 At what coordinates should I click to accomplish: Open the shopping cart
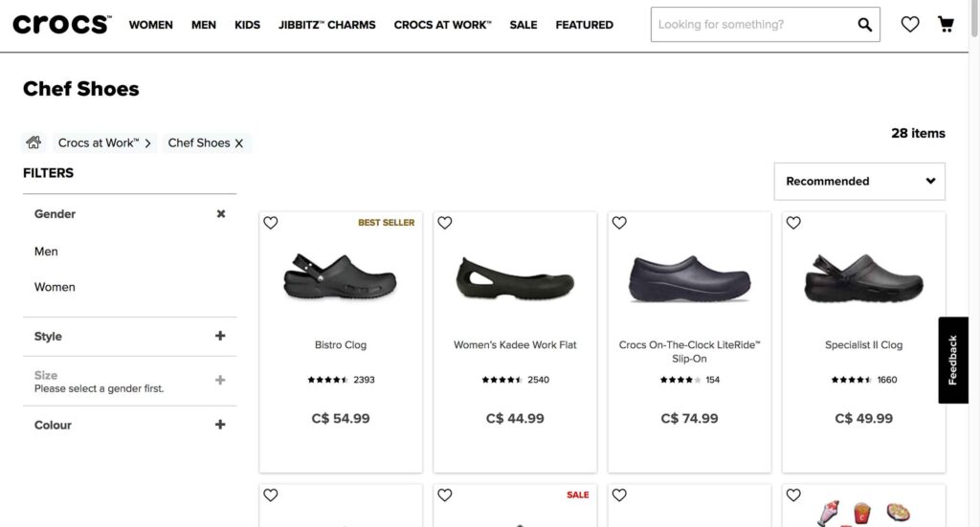click(x=946, y=25)
